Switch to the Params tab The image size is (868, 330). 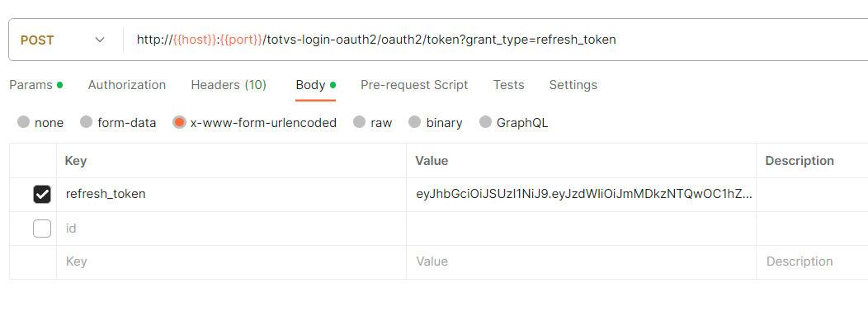pyautogui.click(x=31, y=85)
